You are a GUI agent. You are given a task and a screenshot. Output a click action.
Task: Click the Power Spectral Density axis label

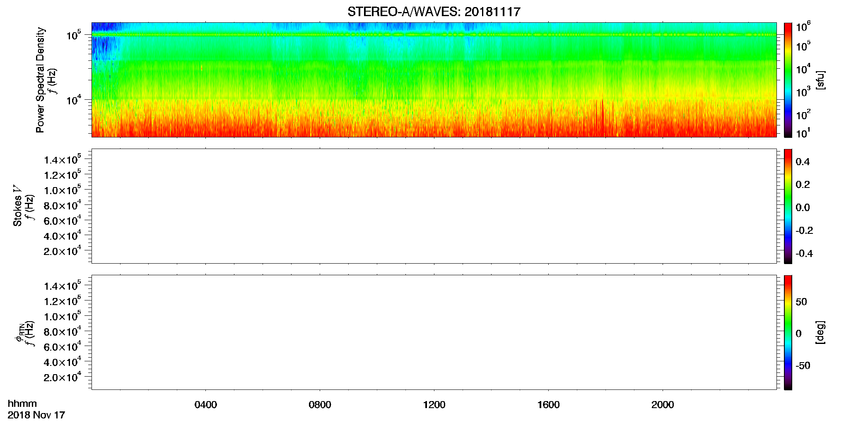pyautogui.click(x=40, y=80)
